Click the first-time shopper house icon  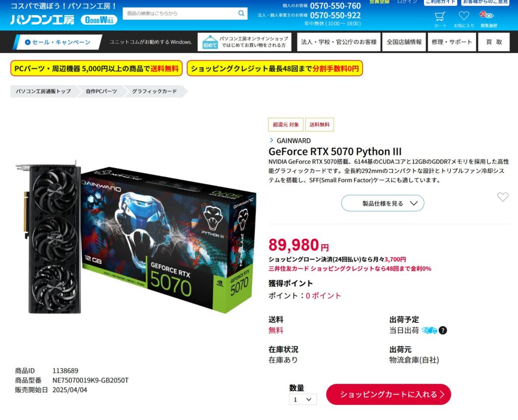point(210,42)
